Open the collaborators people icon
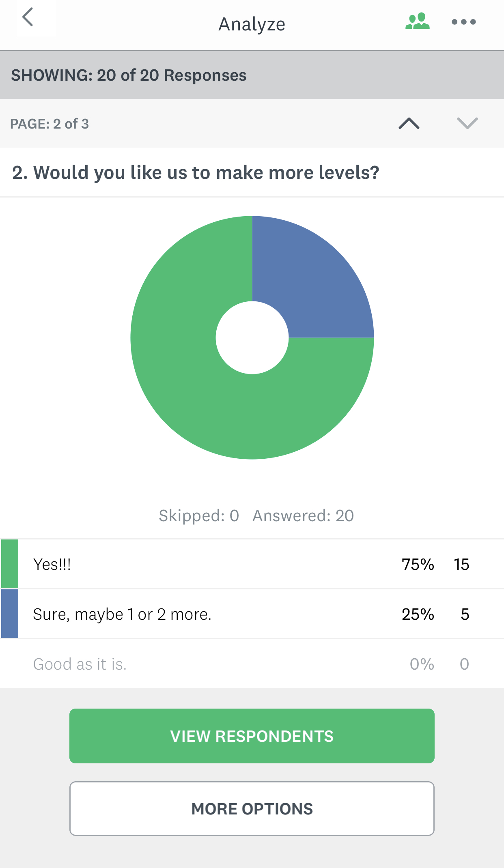Image resolution: width=504 pixels, height=868 pixels. click(x=417, y=21)
